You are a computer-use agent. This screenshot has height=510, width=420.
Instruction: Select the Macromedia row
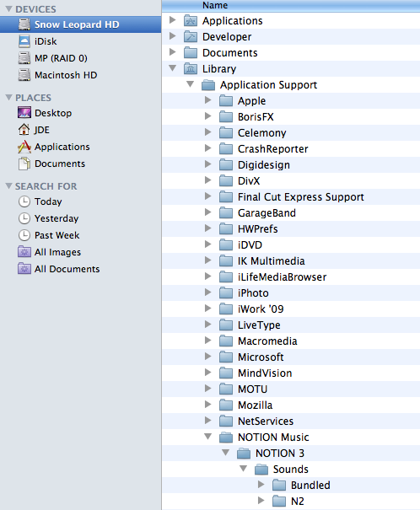(x=291, y=341)
